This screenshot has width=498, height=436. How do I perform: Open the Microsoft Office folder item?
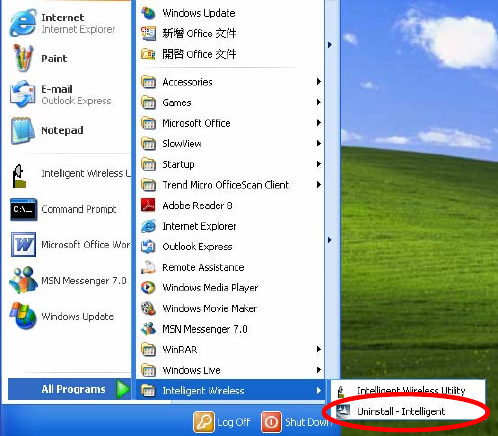coord(230,123)
